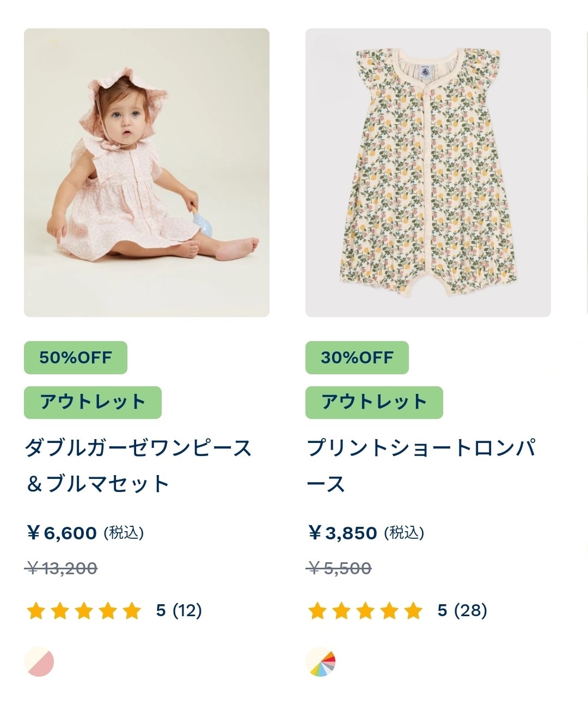
Task: Click the ￥3,850 sale price
Action: coord(342,533)
